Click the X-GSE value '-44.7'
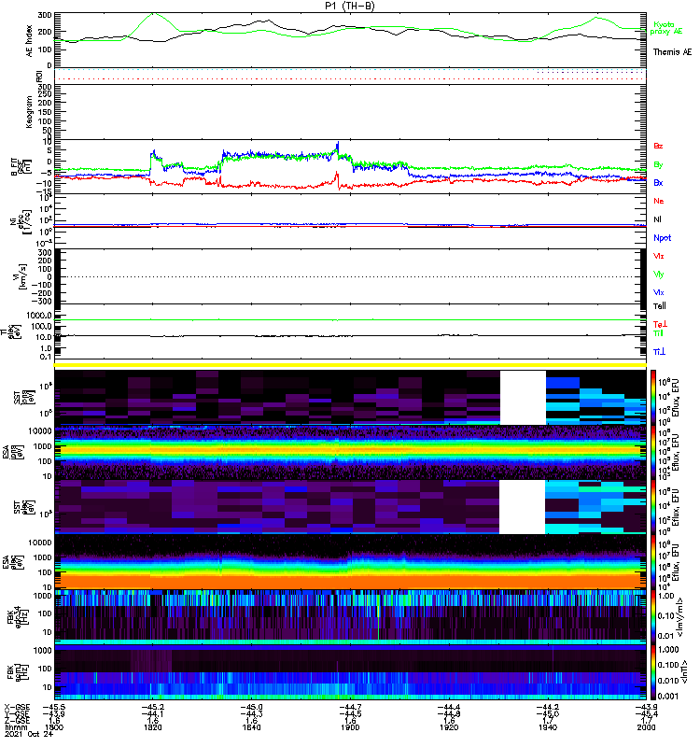The height and width of the screenshot is (747, 700). 350,707
